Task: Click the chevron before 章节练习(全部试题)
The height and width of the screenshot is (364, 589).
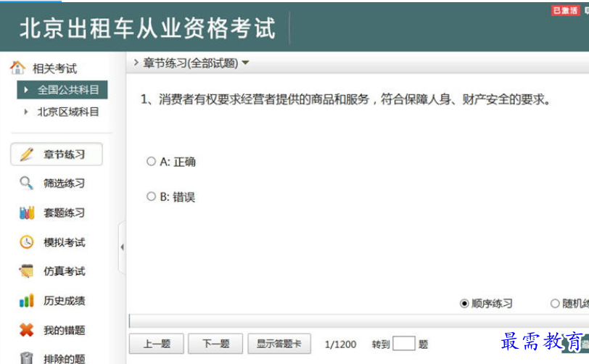Action: [x=136, y=62]
